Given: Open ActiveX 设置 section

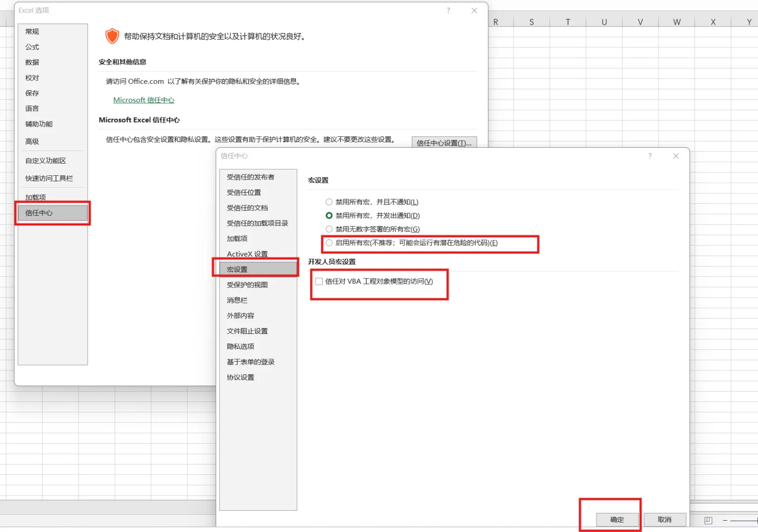Looking at the screenshot, I should tap(258, 254).
